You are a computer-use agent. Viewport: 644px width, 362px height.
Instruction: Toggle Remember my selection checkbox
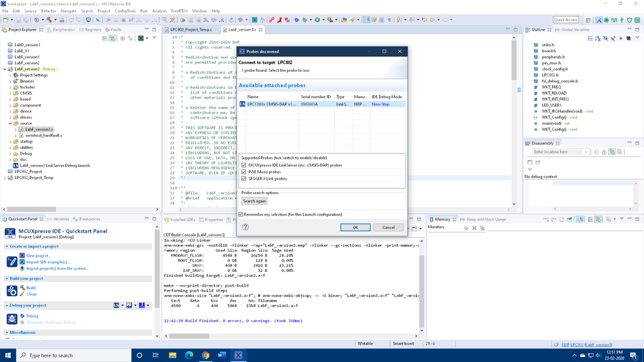pyautogui.click(x=241, y=214)
